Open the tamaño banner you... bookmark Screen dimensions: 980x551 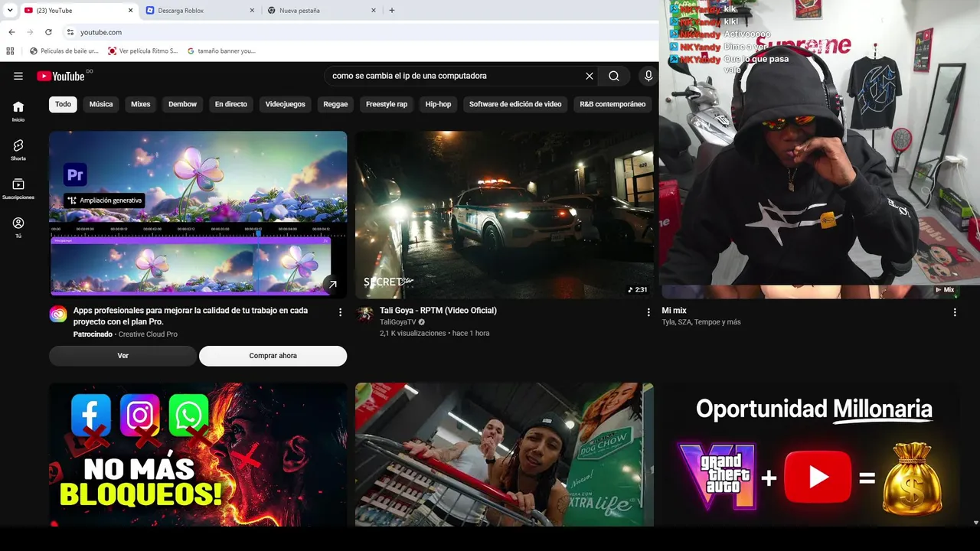[221, 51]
